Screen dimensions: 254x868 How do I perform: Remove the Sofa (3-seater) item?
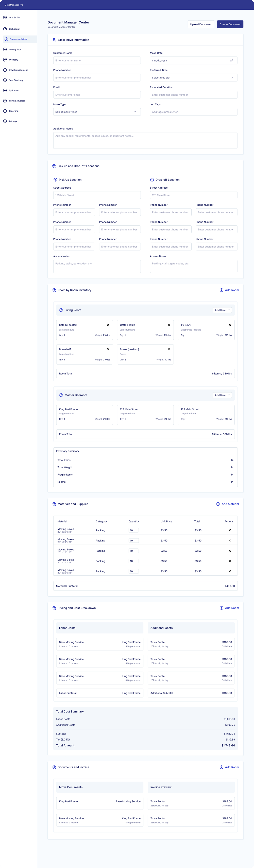tap(108, 325)
